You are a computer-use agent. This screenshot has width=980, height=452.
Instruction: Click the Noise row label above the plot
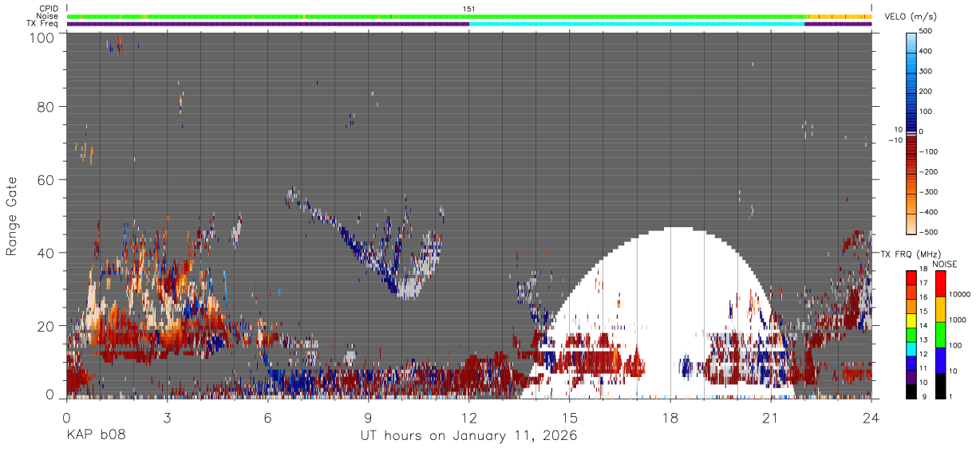pos(48,16)
